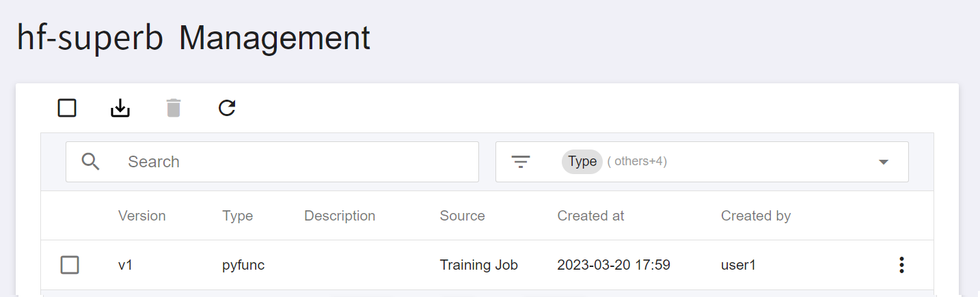
Task: Click the Type filter chip
Action: (582, 162)
